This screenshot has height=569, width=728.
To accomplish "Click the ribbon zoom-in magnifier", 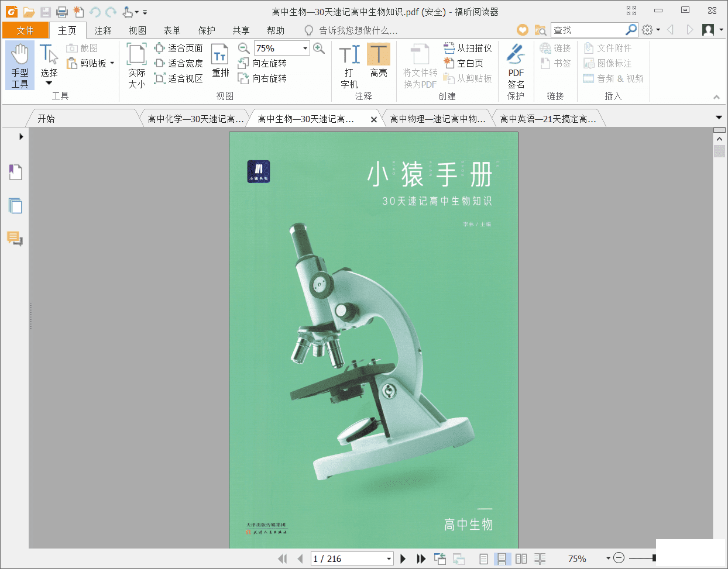I will [x=319, y=48].
